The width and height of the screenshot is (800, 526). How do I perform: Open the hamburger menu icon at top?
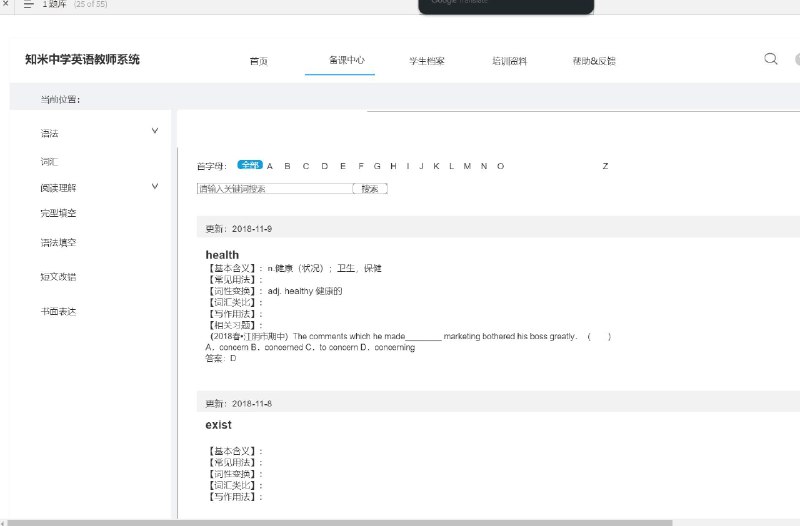29,5
